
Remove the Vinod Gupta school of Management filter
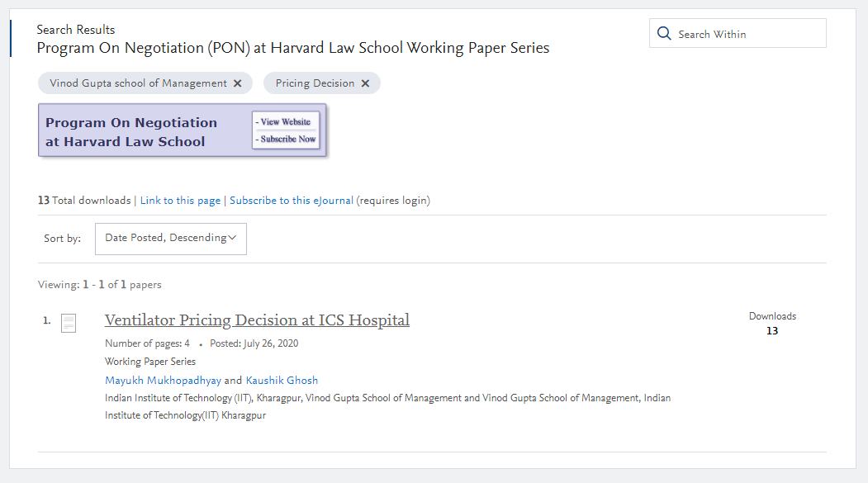238,83
